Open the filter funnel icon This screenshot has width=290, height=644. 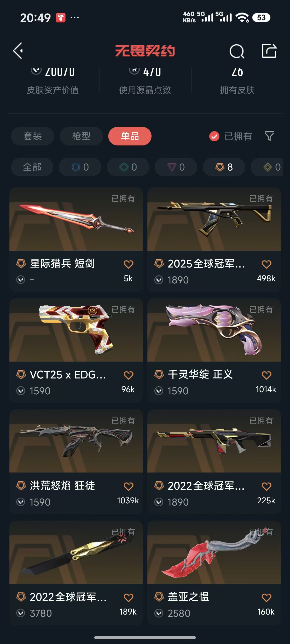coord(269,136)
